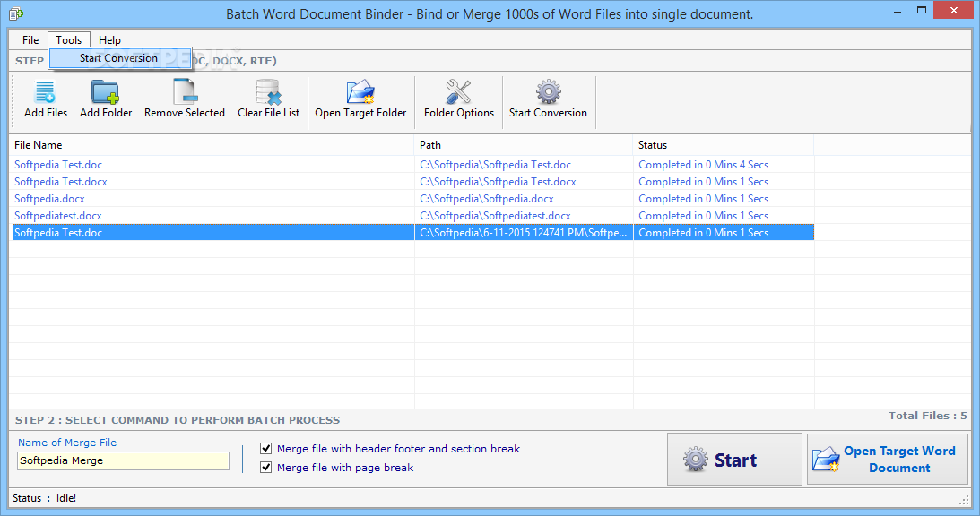Click the highlighted Softpedia Test.doc row
Viewport: 980px width, 516px height.
[412, 232]
